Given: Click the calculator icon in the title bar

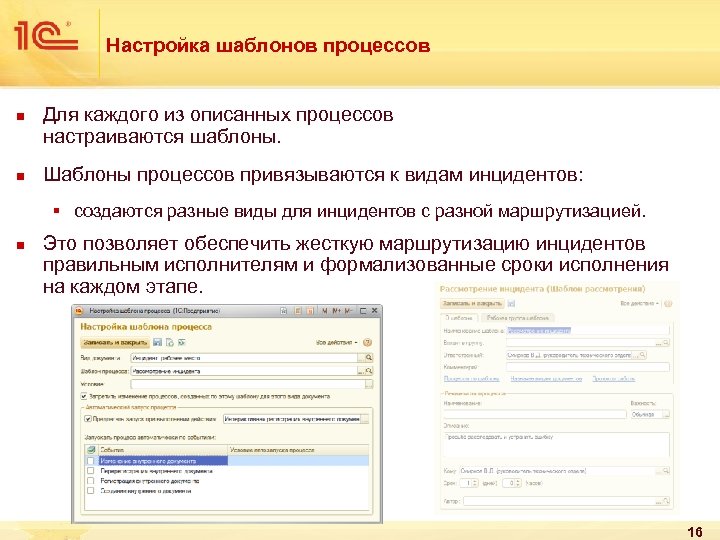Looking at the screenshot, I should click(x=297, y=311).
